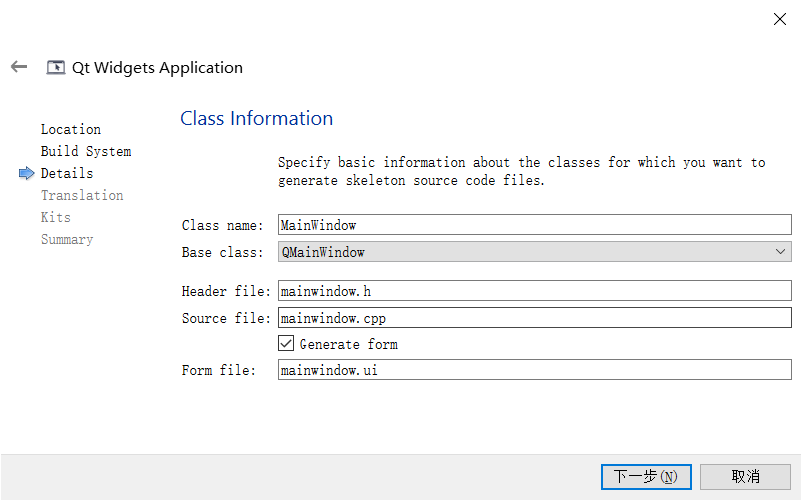Click the 'Specify basic information' description text

click(x=522, y=171)
